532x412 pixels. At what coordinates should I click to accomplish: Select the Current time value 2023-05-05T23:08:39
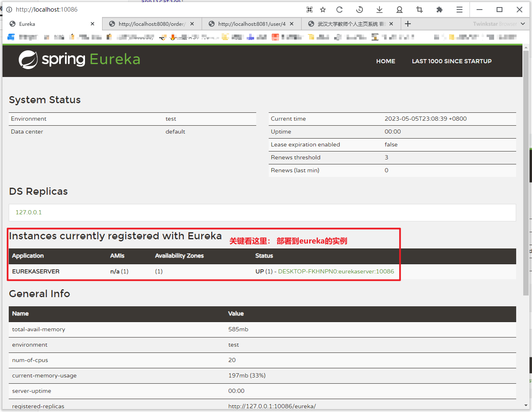coord(425,119)
